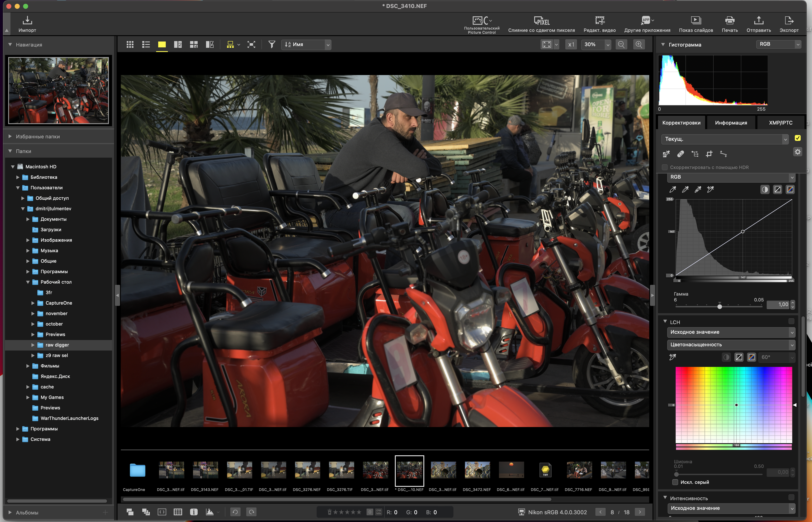Go to the previous image arrow
The height and width of the screenshot is (522, 812).
pyautogui.click(x=600, y=512)
